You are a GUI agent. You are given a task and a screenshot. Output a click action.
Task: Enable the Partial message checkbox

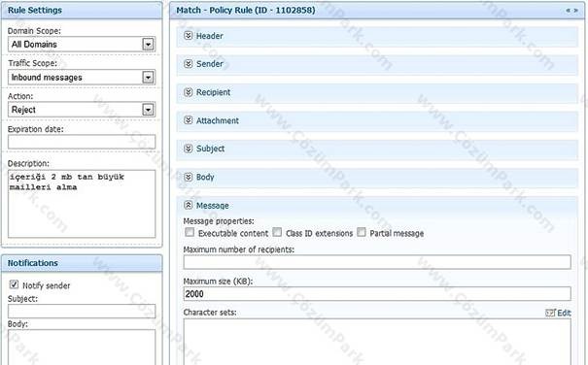point(362,232)
